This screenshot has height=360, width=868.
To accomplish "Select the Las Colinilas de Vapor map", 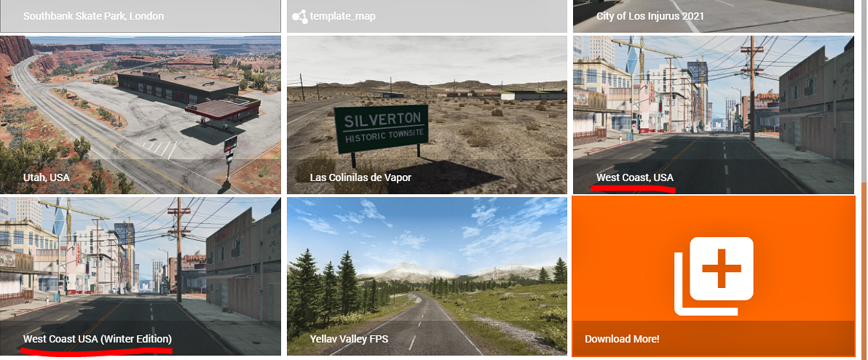I will (x=427, y=114).
